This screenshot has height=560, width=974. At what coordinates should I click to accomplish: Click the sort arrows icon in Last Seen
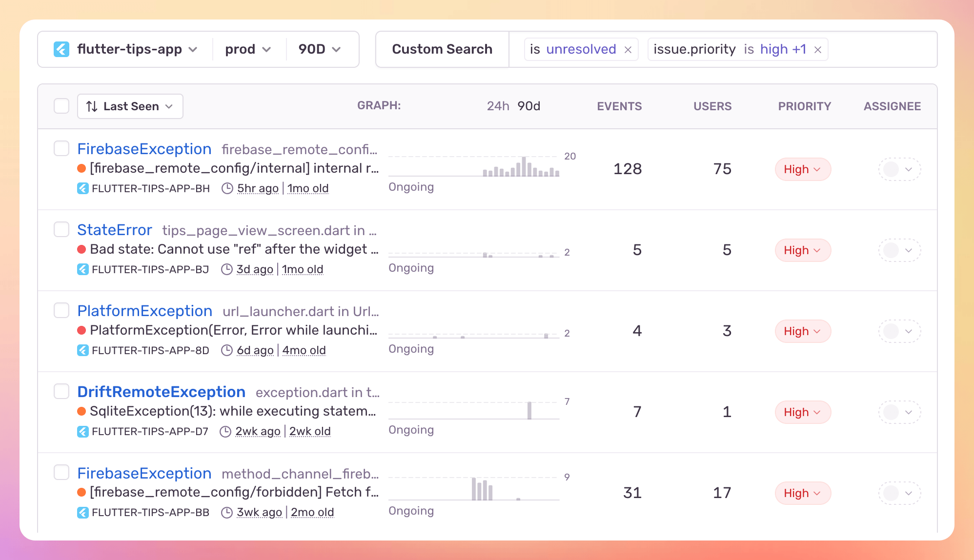pyautogui.click(x=92, y=106)
